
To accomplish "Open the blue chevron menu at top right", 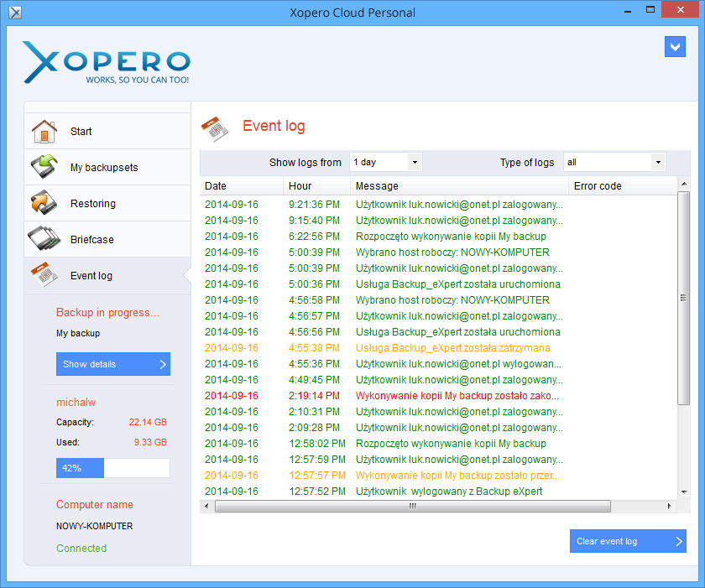I will (675, 47).
